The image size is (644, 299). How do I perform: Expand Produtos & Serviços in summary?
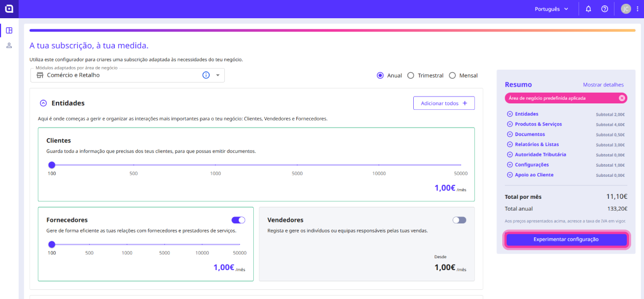(x=509, y=124)
